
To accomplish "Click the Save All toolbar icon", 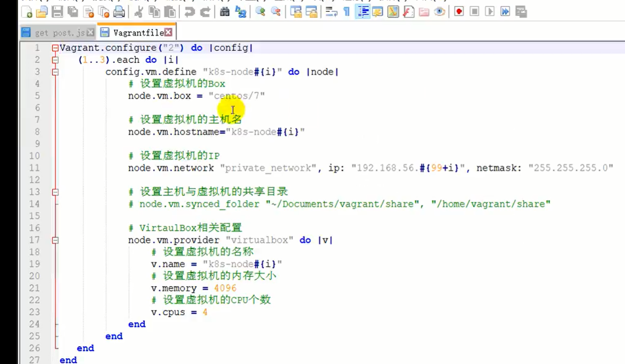I will coord(72,12).
